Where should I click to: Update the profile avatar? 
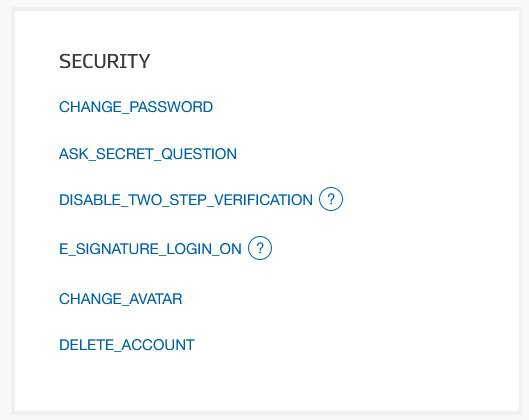pos(120,299)
